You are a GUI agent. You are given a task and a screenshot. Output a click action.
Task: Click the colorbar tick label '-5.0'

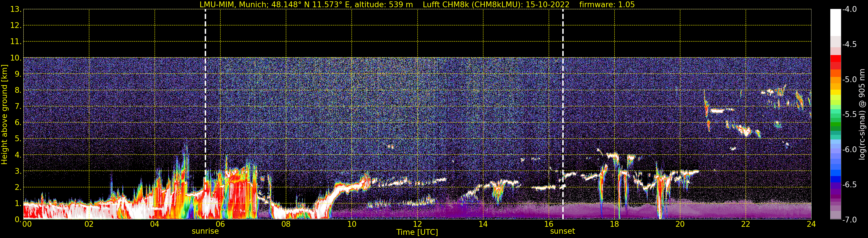click(x=850, y=79)
